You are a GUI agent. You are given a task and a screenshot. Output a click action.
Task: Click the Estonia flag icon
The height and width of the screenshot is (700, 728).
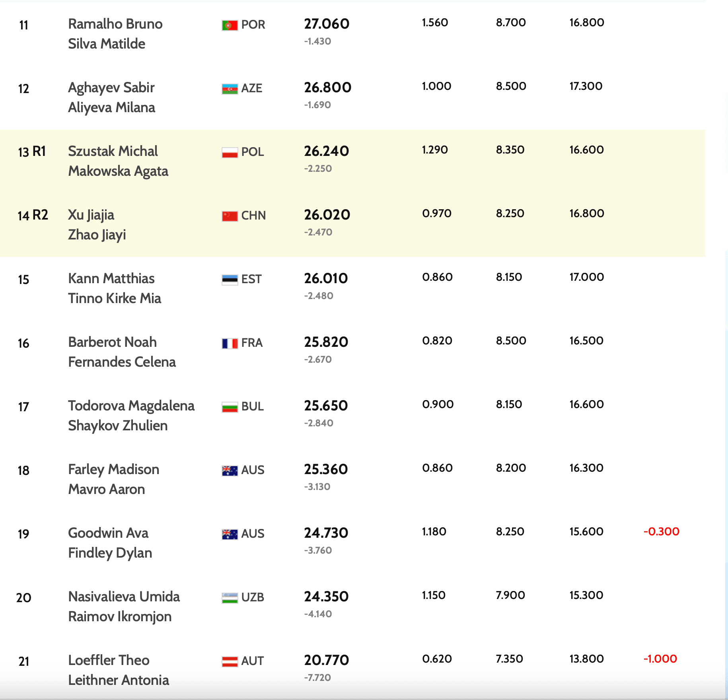[230, 280]
